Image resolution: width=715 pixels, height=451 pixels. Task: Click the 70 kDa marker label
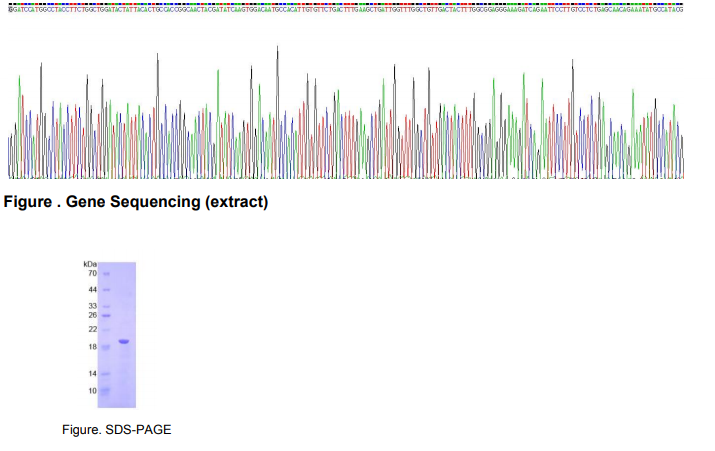click(93, 273)
